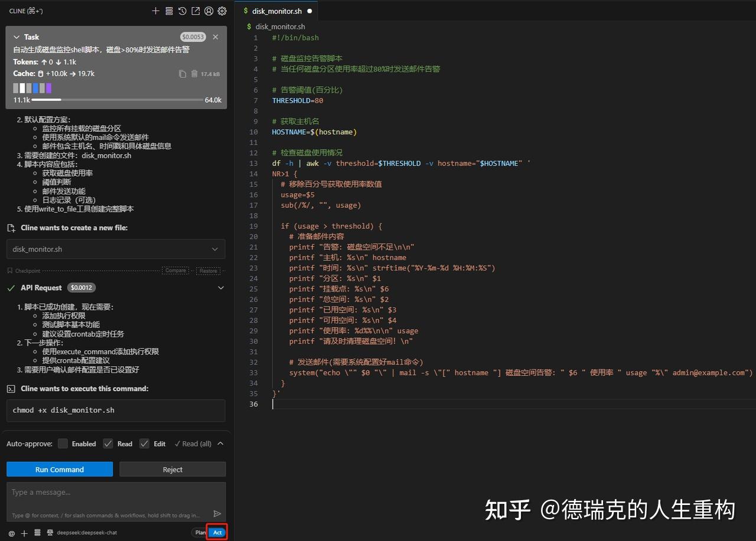This screenshot has width=756, height=541.
Task: Open task history via the clock icon
Action: (181, 11)
